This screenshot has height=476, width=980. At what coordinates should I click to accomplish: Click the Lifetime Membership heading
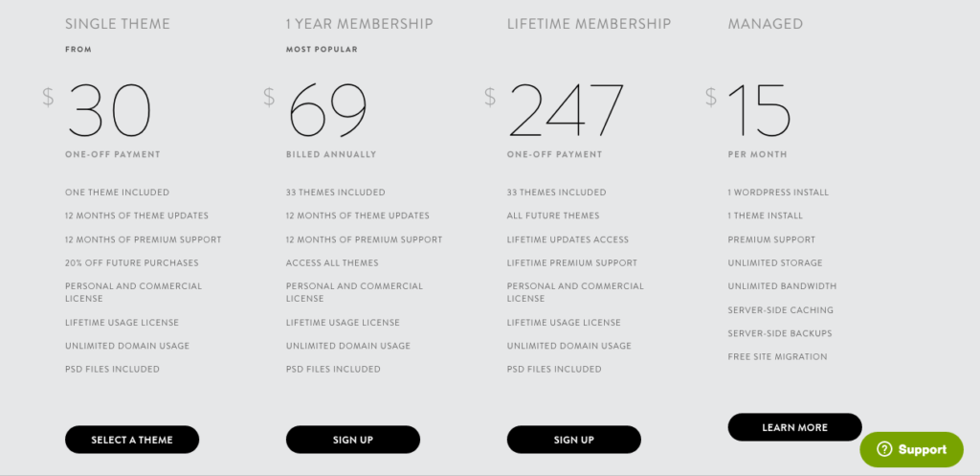pos(589,24)
